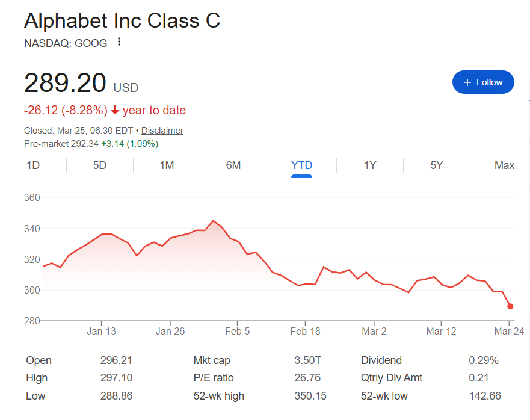530x420 pixels.
Task: Switch chart to 1Y range
Action: [370, 165]
